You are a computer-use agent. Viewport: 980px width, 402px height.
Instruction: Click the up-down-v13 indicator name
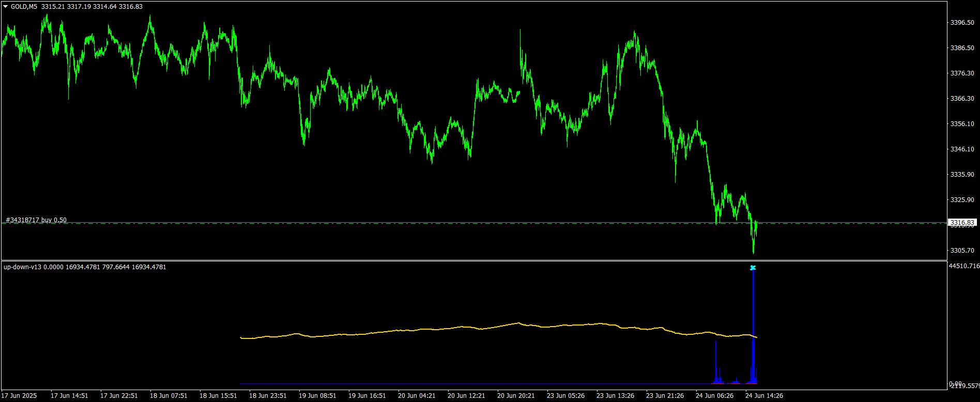(x=22, y=267)
